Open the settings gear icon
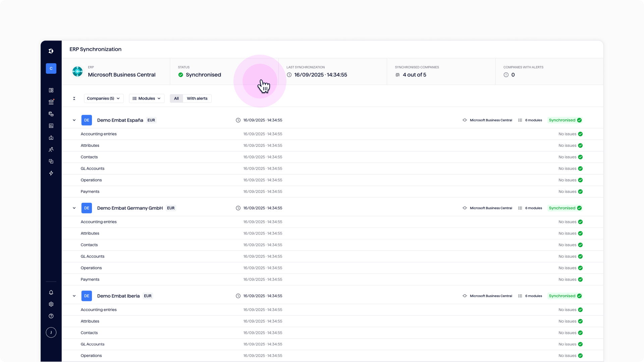This screenshot has height=362, width=644. [x=51, y=304]
